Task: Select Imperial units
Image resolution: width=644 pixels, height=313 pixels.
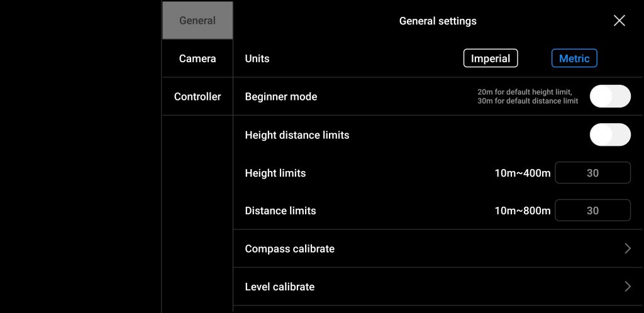Action: click(491, 58)
